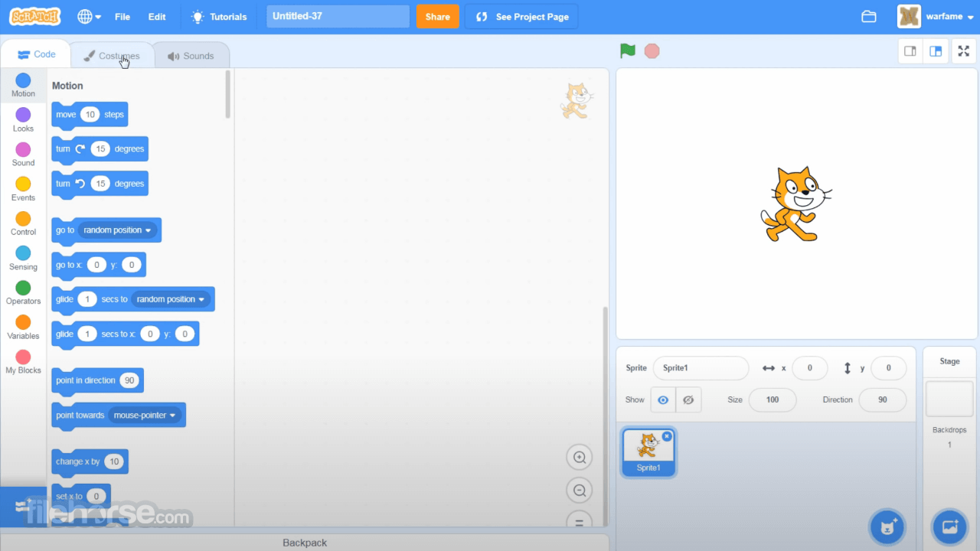This screenshot has width=980, height=551.
Task: Click the Sprite name field Sprite1
Action: (701, 368)
